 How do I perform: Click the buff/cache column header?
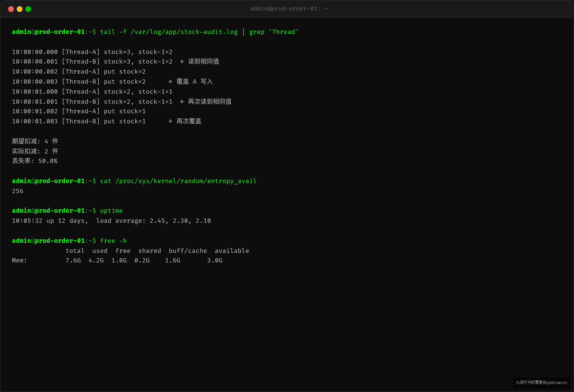point(188,251)
